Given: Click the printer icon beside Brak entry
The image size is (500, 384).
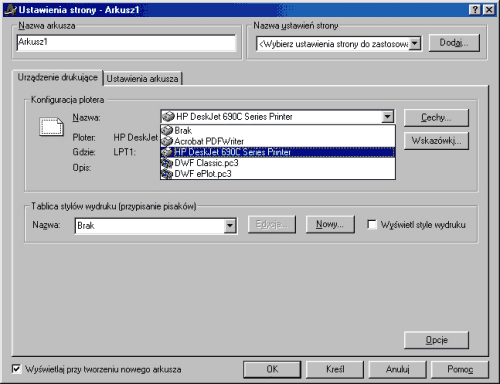Looking at the screenshot, I should pyautogui.click(x=167, y=130).
